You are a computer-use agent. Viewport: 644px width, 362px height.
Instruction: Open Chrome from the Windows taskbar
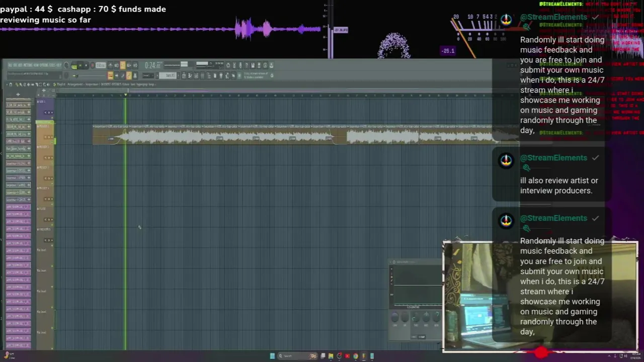[356, 356]
